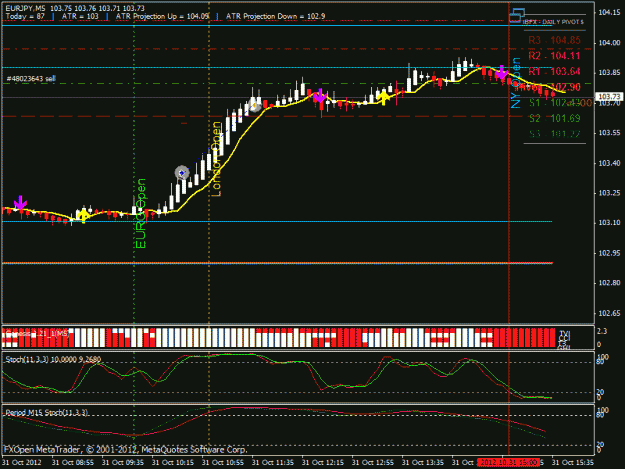Click the 103.40 price scale label
The width and height of the screenshot is (625, 469).
pyautogui.click(x=609, y=163)
